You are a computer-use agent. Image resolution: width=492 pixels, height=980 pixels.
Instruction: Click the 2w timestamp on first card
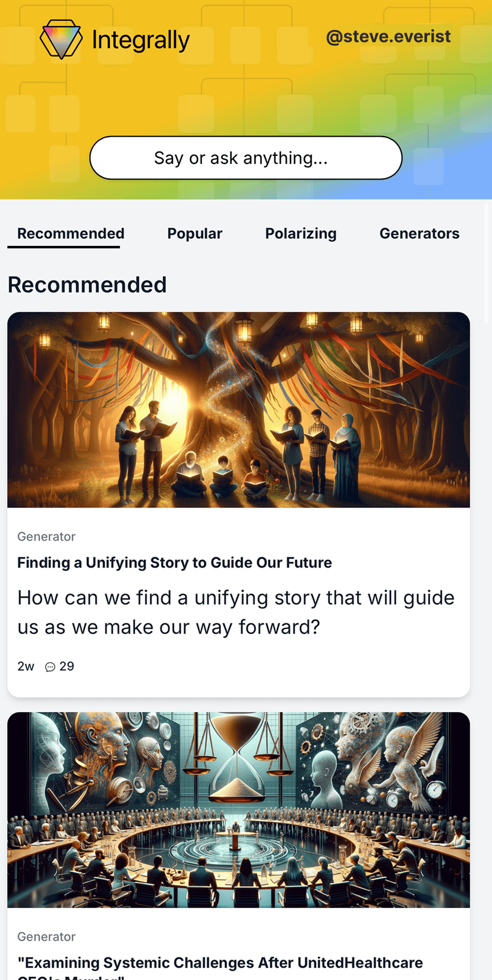click(26, 666)
